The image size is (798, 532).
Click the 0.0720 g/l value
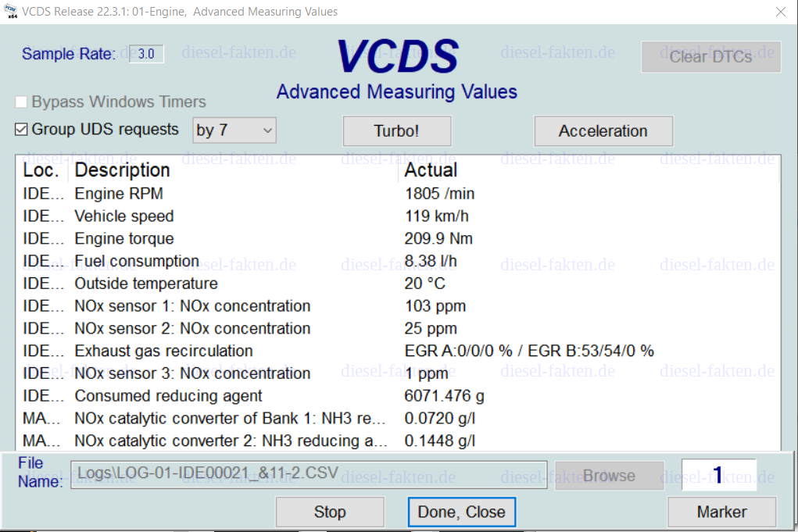(440, 418)
